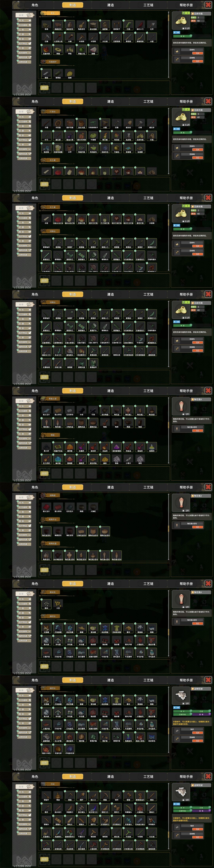
Task: Choose the 竹筒 item in the 木工 section
Action: (128, 25)
